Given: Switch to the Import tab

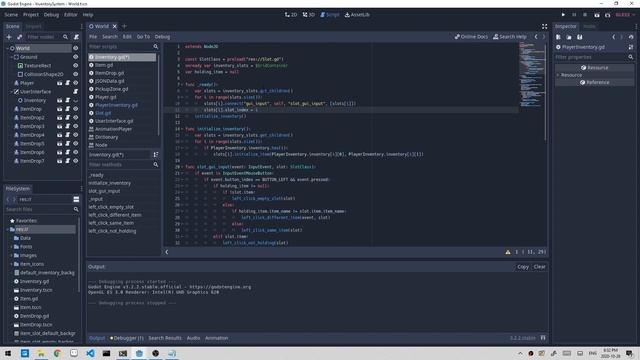Looking at the screenshot, I should pyautogui.click(x=33, y=27).
